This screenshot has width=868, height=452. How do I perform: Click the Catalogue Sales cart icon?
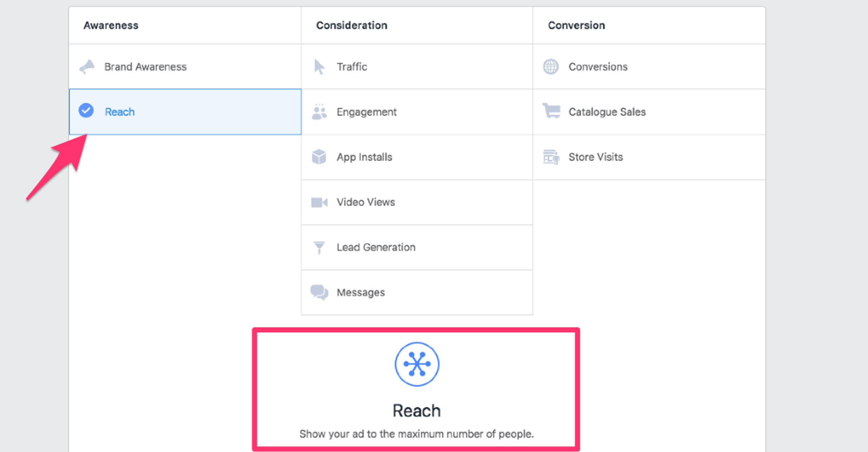551,111
